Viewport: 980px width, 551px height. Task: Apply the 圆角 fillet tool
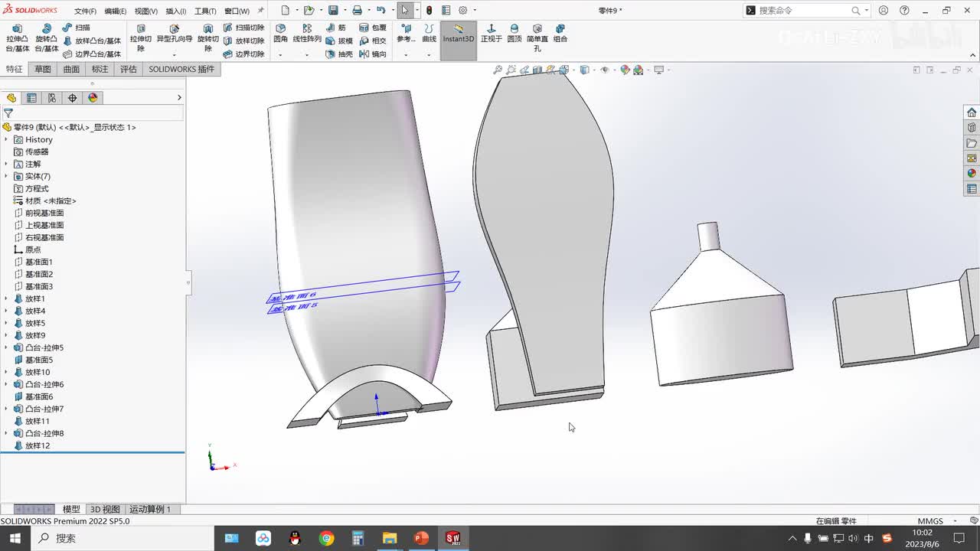(281, 33)
